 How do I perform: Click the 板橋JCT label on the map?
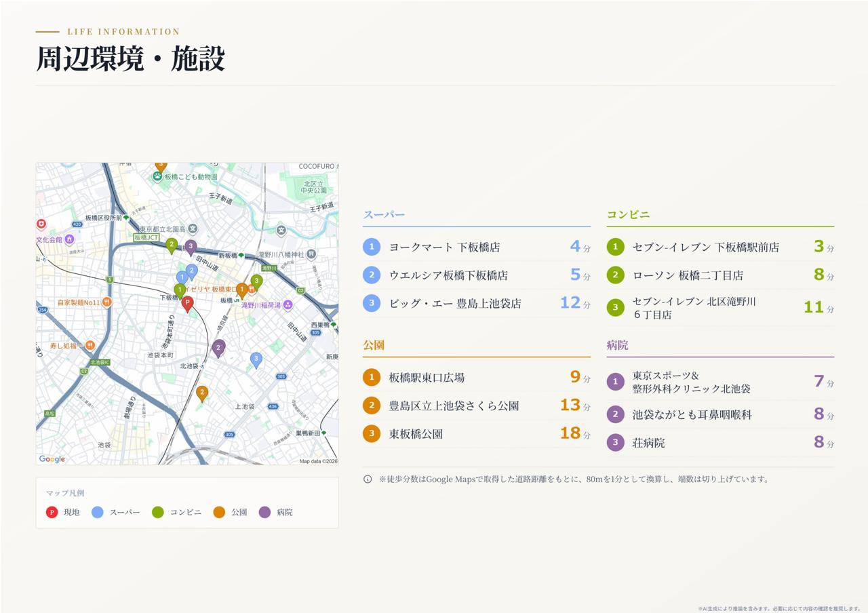click(x=146, y=238)
